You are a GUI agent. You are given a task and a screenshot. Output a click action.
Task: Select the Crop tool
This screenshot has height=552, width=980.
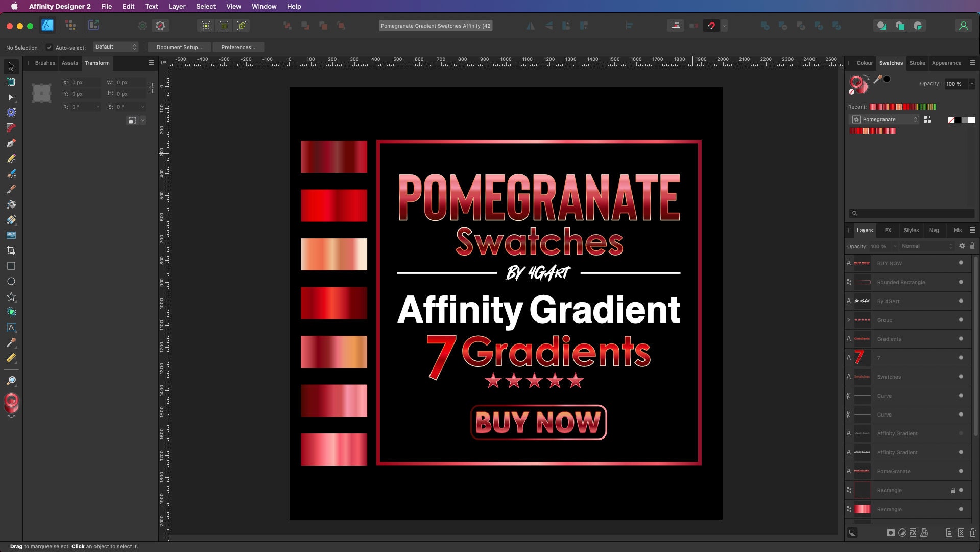point(11,249)
